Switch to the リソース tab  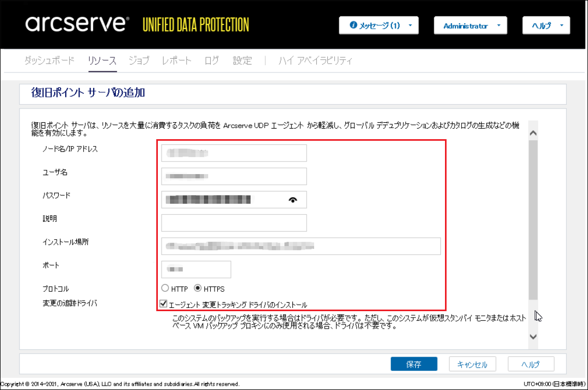click(102, 60)
